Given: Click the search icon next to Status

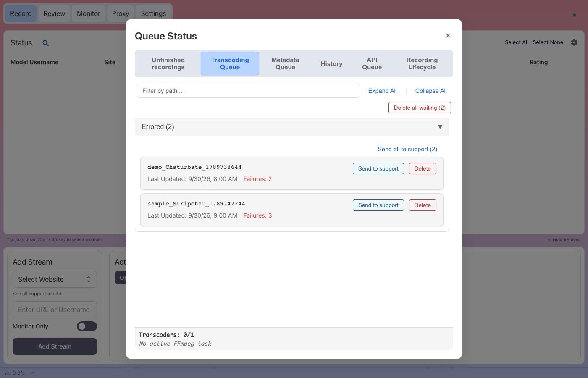Looking at the screenshot, I should 46,43.
